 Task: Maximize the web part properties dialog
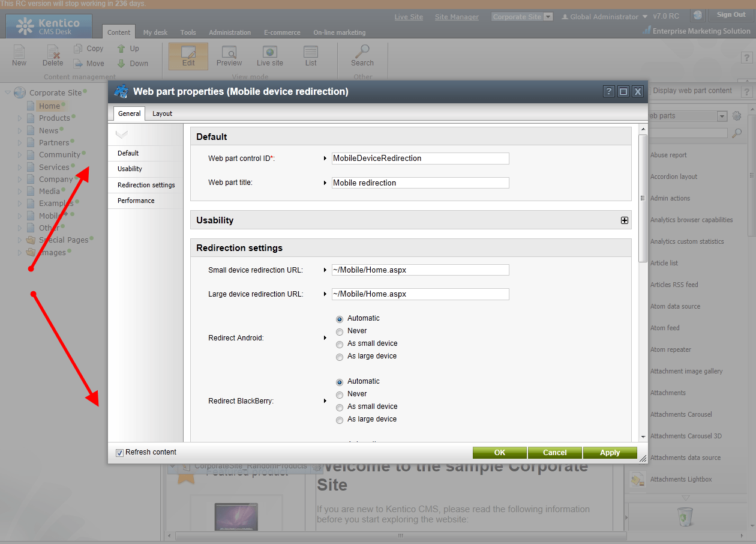pos(623,91)
